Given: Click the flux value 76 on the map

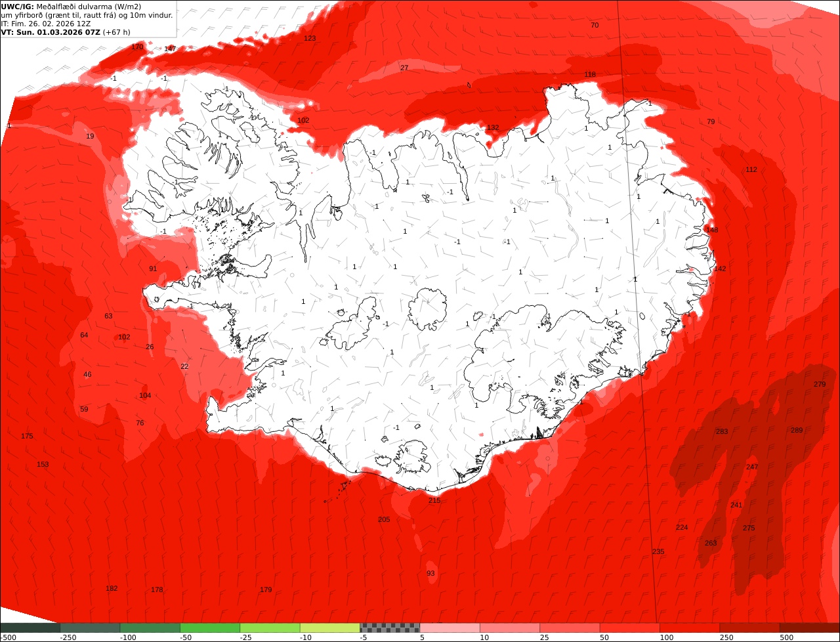Looking at the screenshot, I should tap(140, 423).
